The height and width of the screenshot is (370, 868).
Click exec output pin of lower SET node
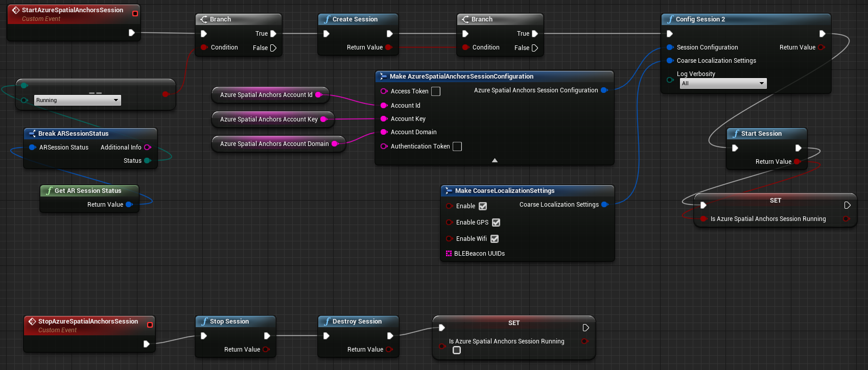(586, 328)
